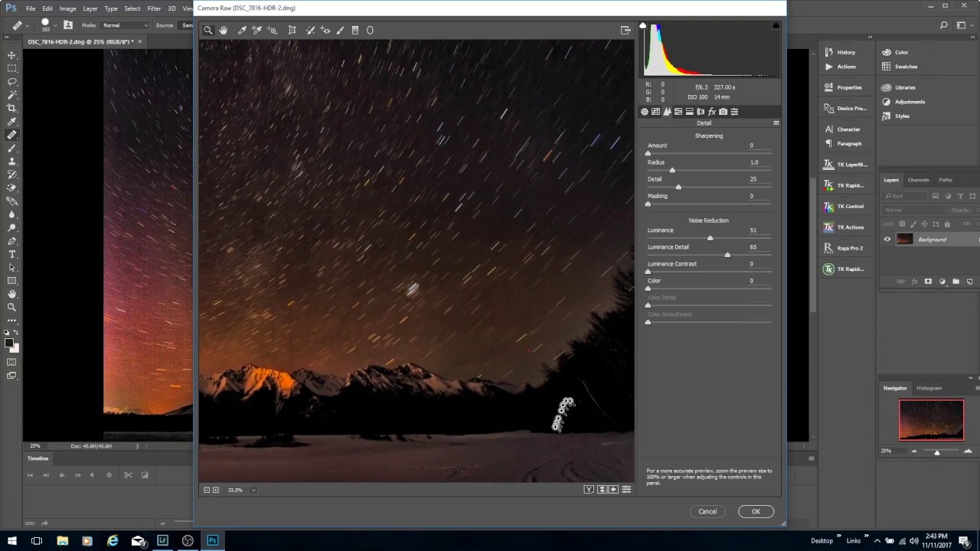
Task: Open the layer blend mode Normal dropdown
Action: pyautogui.click(x=913, y=210)
